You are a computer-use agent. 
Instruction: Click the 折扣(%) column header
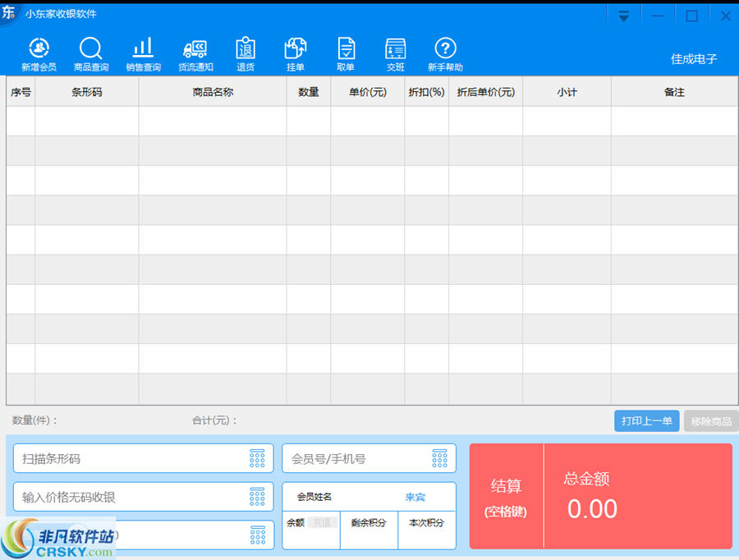tap(426, 92)
